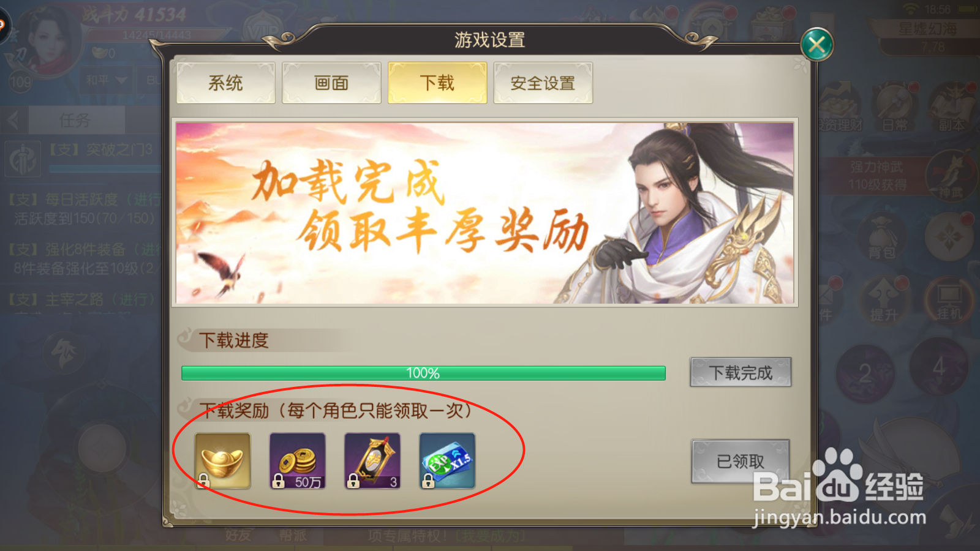Click the 已领取 reward button
This screenshot has width=980, height=551.
pos(741,461)
